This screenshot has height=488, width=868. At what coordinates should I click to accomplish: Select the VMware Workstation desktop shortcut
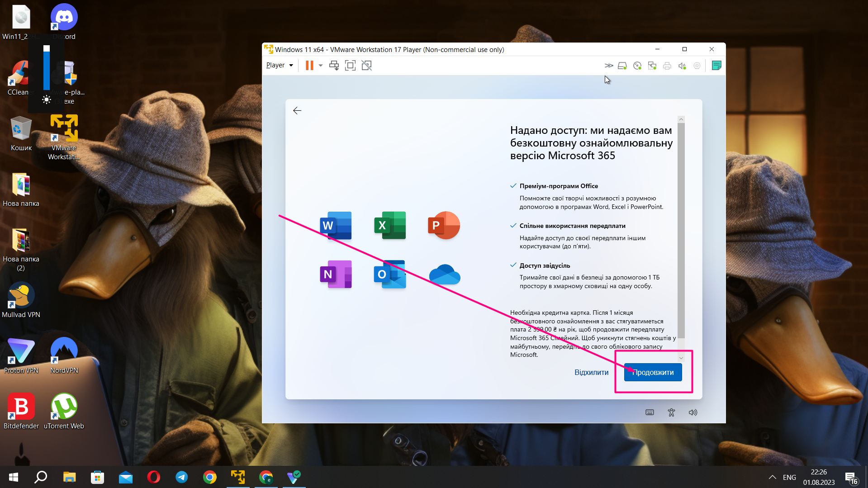tap(64, 137)
